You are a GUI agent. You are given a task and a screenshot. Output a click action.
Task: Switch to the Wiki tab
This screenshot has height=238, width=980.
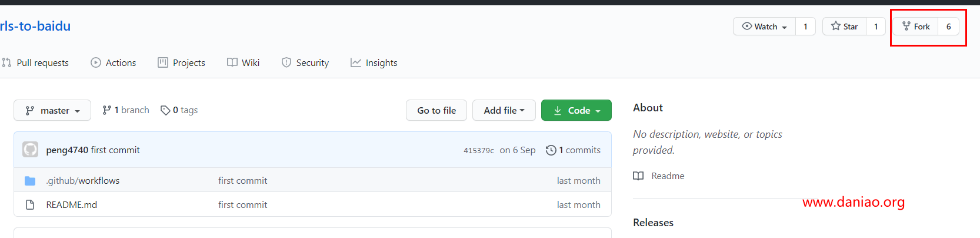243,62
